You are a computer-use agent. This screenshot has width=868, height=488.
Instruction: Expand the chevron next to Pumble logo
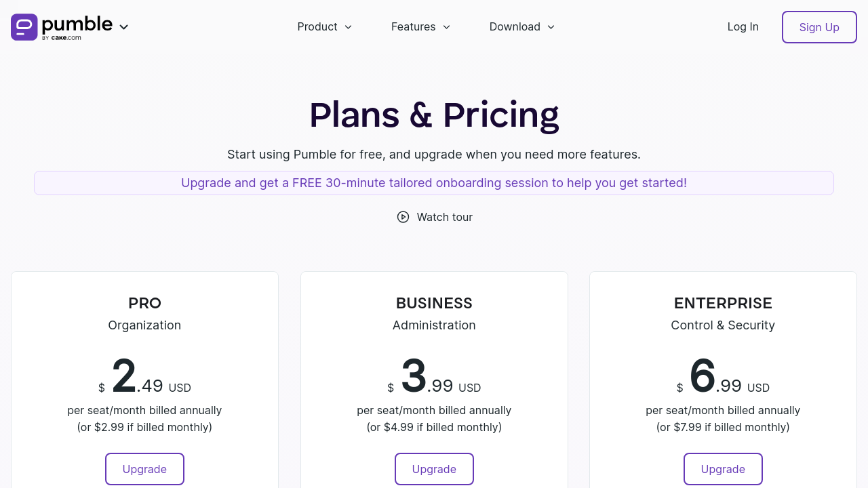point(123,27)
